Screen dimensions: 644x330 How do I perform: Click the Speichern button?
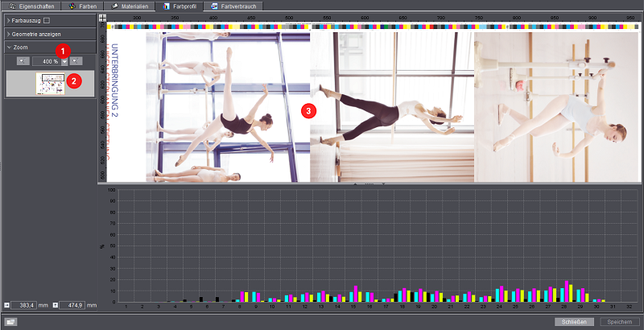620,322
